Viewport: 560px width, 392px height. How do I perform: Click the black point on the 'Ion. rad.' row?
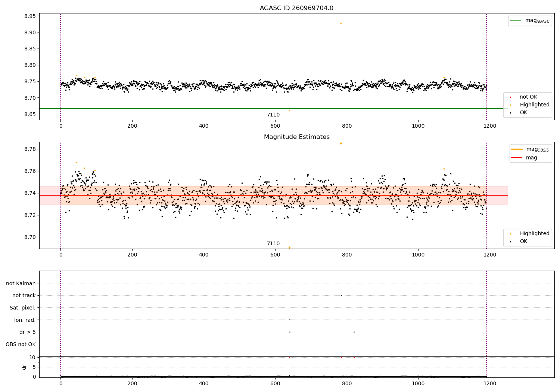(x=290, y=320)
